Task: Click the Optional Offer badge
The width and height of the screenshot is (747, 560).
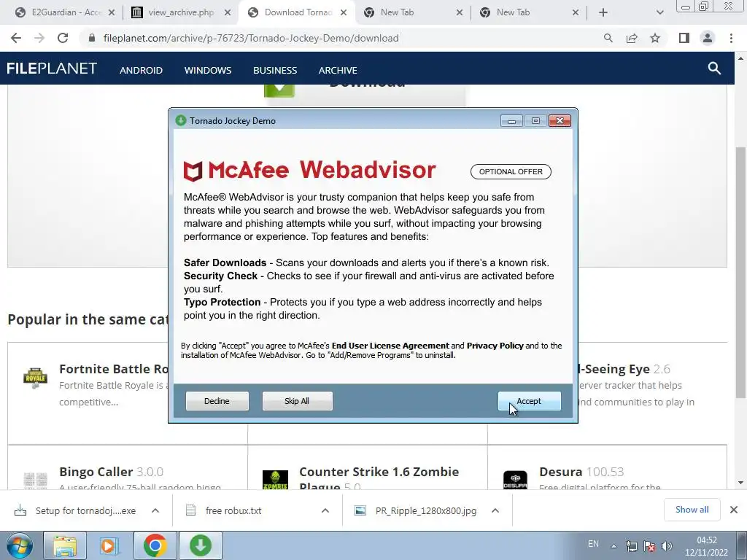Action: coord(511,172)
